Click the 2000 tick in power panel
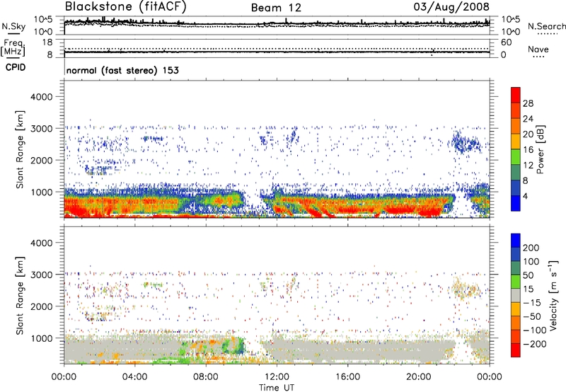 42,160
